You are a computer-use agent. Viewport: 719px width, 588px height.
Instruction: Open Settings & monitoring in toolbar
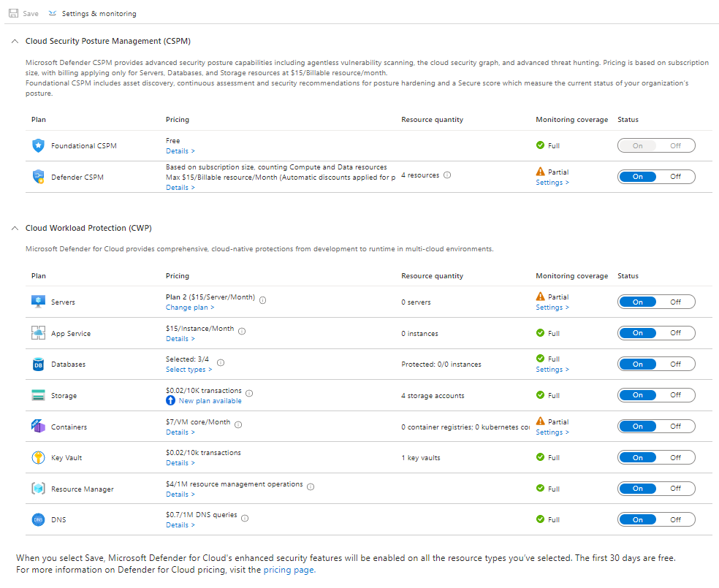92,14
